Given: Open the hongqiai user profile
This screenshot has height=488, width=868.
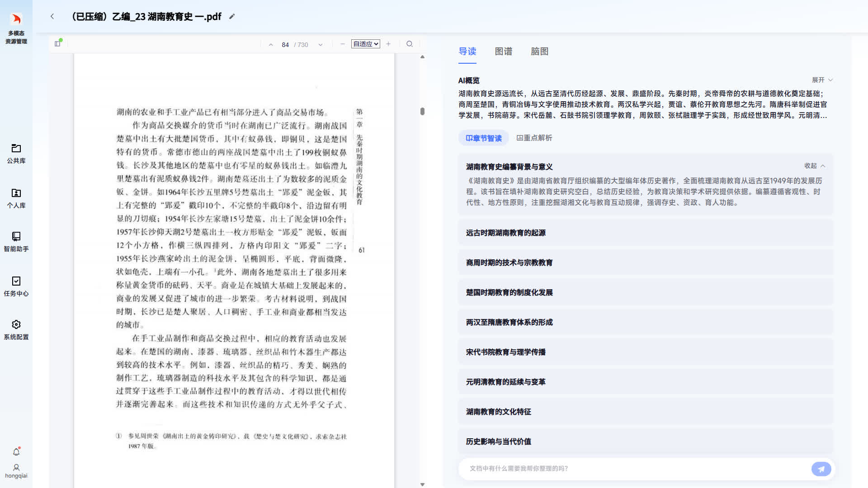Looking at the screenshot, I should pos(16,471).
